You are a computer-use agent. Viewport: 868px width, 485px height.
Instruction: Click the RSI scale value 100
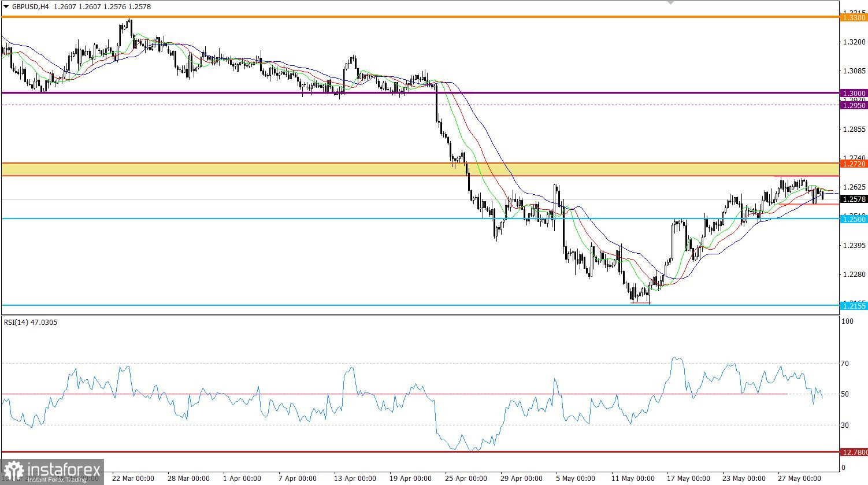[848, 321]
